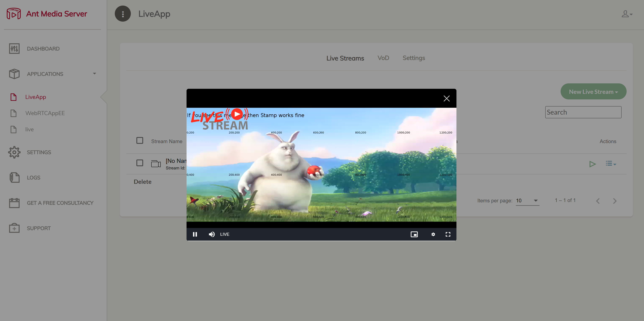
Task: Select the LiveApp application in sidebar
Action: click(35, 97)
